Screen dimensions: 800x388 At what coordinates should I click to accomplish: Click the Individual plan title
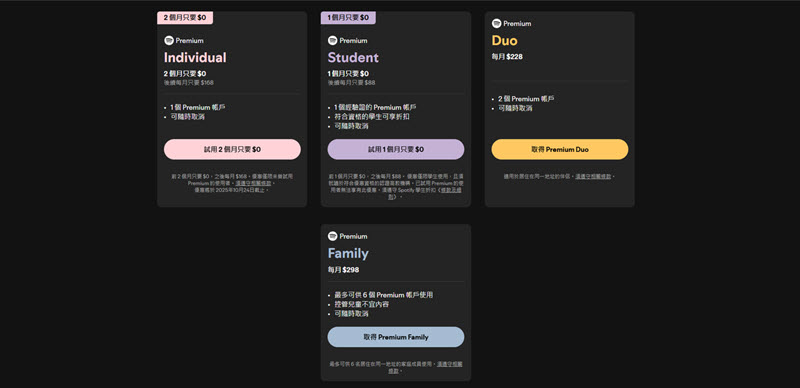(x=195, y=57)
